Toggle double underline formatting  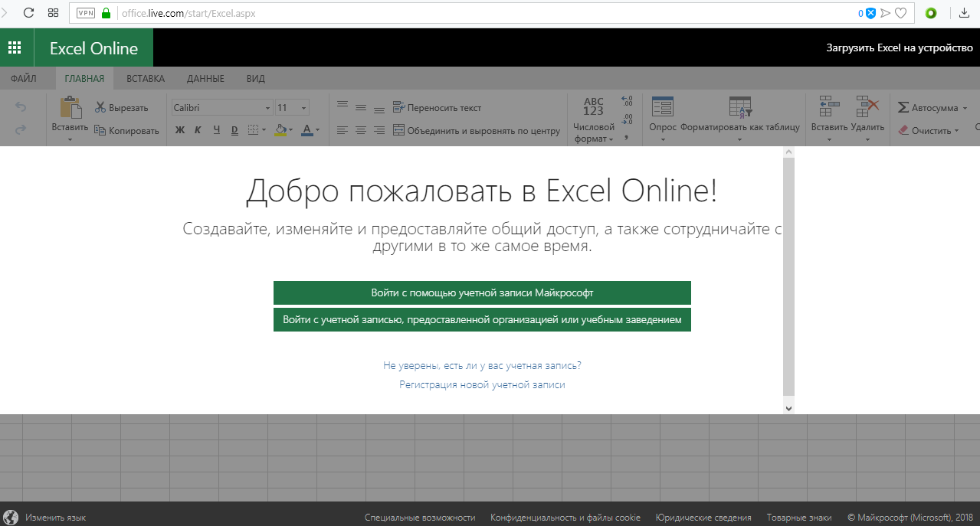(234, 130)
